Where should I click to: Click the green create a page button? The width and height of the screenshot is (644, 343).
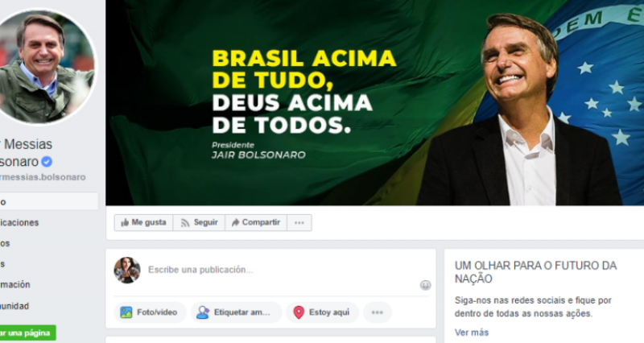(x=27, y=333)
